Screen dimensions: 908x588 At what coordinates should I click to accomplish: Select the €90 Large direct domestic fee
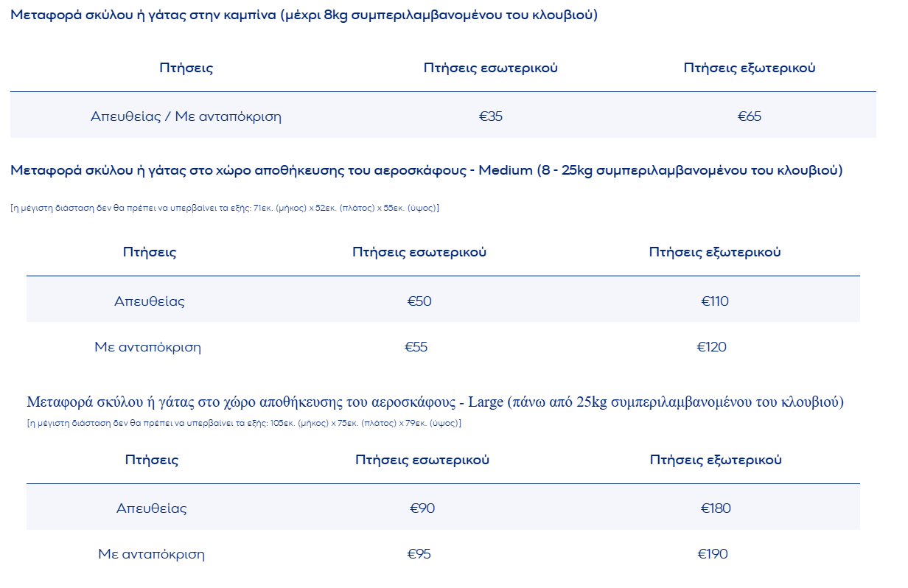(422, 508)
